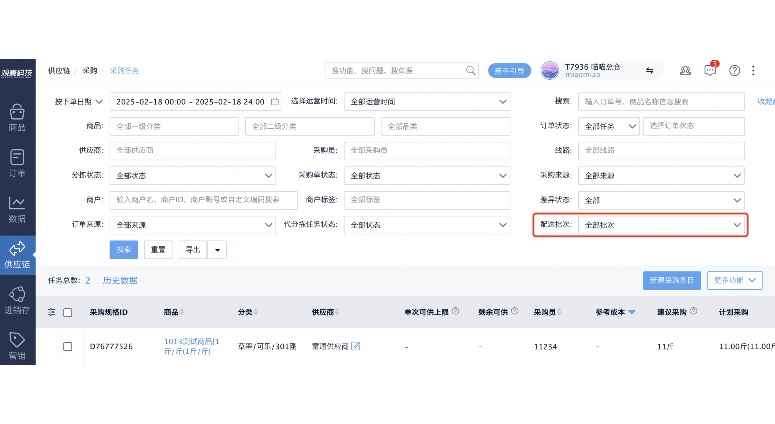Sort the table by the 供应商 column
The width and height of the screenshot is (775, 424).
click(337, 312)
